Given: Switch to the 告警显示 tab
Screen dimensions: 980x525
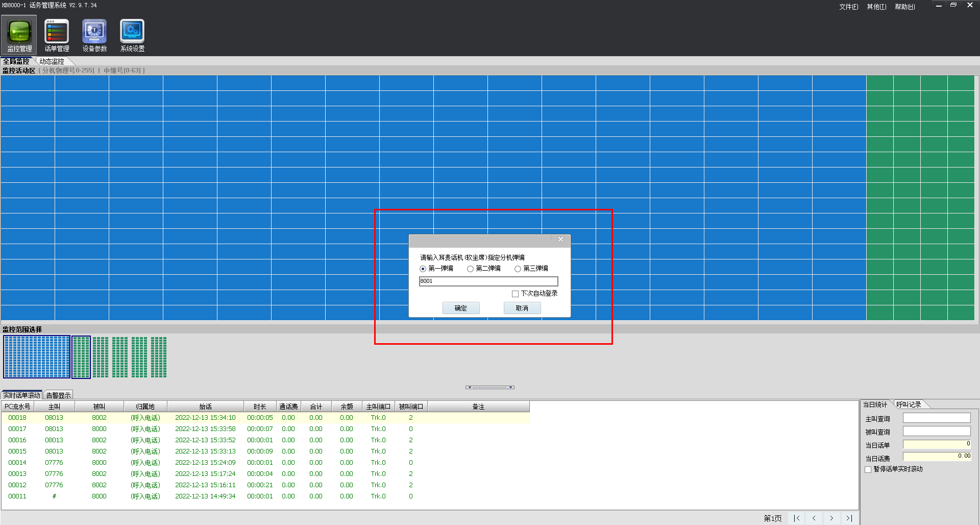Looking at the screenshot, I should pos(58,395).
